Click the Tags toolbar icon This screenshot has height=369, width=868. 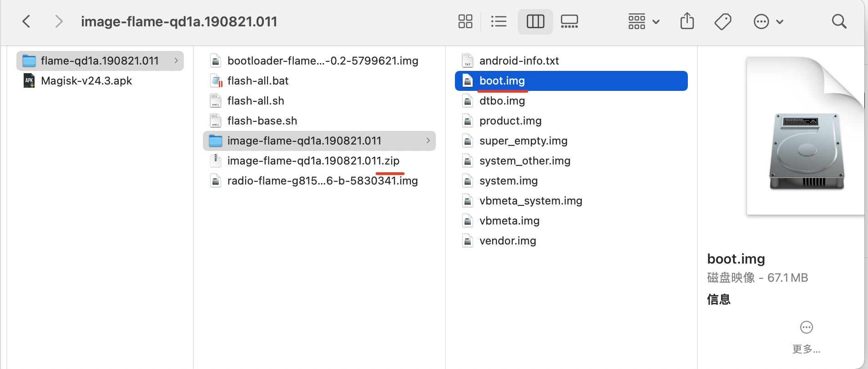723,21
